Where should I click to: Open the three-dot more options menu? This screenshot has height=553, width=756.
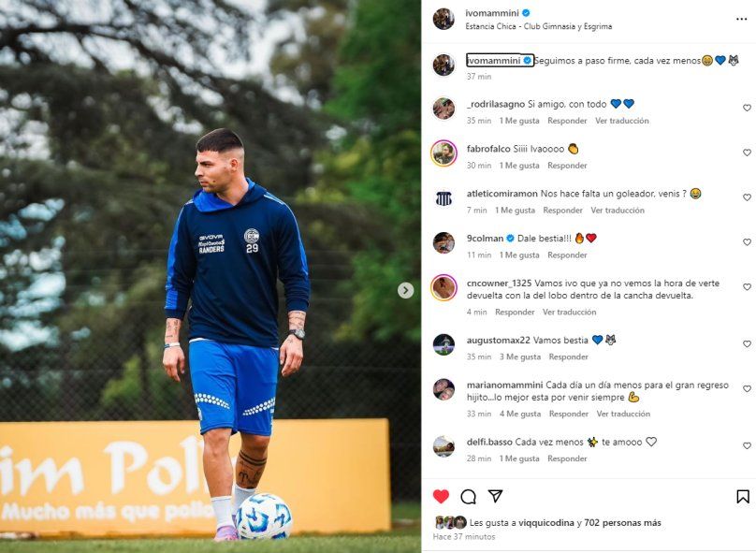point(742,20)
